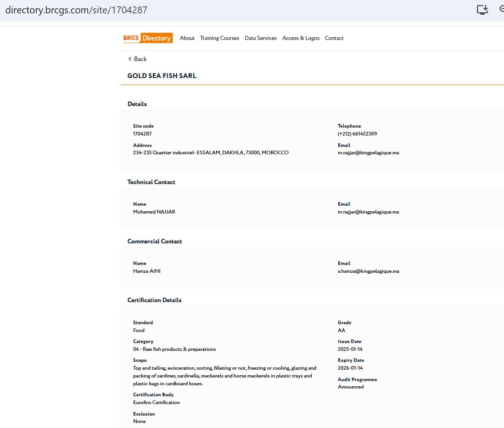The image size is (504, 428).
Task: Click the a.hamza@kingpelagique.ma email address
Action: (368, 271)
